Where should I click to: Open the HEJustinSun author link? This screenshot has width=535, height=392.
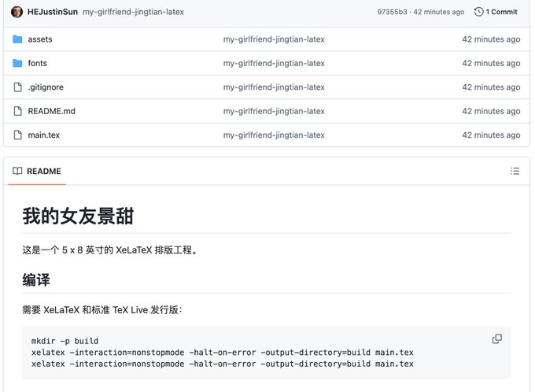click(53, 12)
